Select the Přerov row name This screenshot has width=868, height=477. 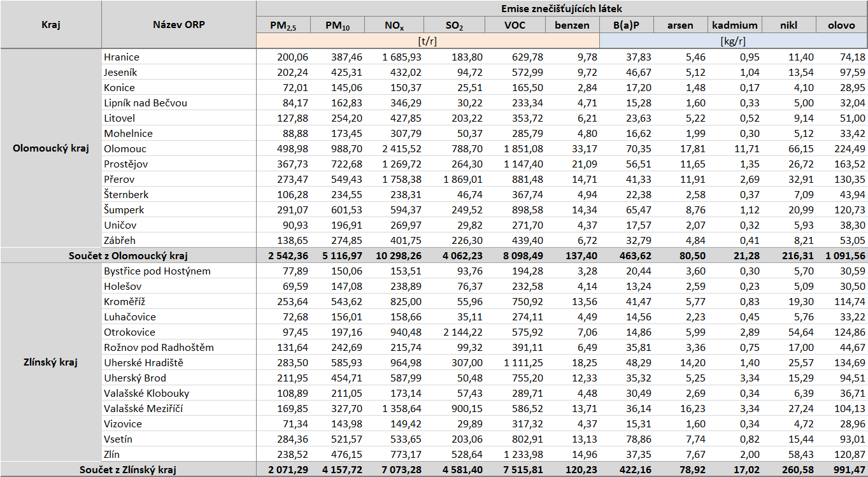pos(120,179)
